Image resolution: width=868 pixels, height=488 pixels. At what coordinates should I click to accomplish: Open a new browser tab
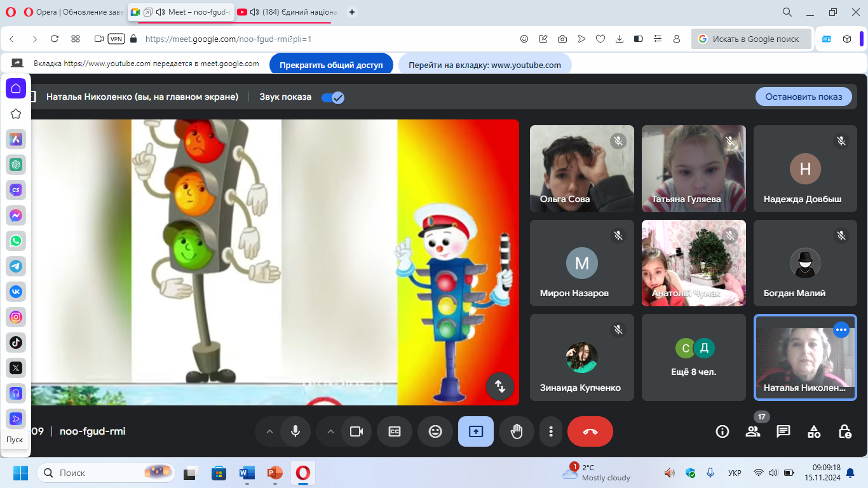[352, 12]
